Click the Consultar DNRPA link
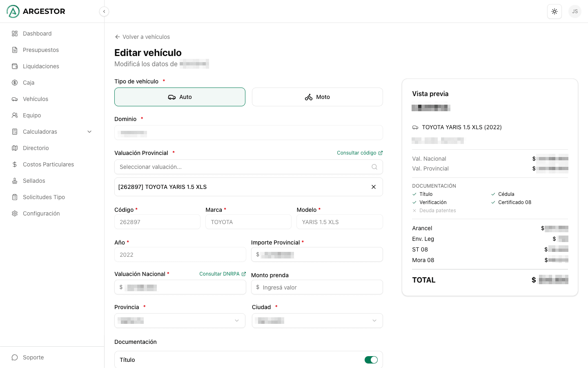This screenshot has width=588, height=368. 223,274
